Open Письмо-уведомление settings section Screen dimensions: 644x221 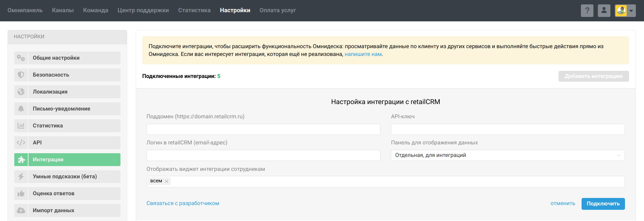[67, 109]
